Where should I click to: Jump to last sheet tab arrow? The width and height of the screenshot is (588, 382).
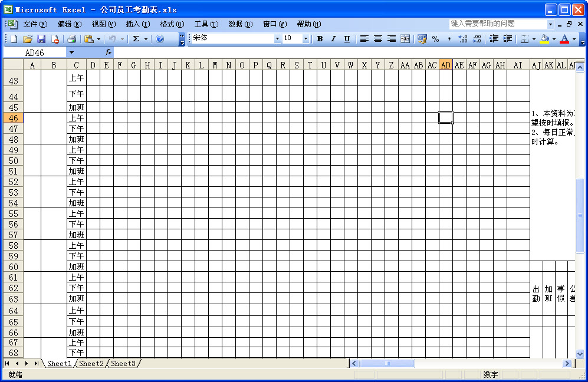coord(36,363)
